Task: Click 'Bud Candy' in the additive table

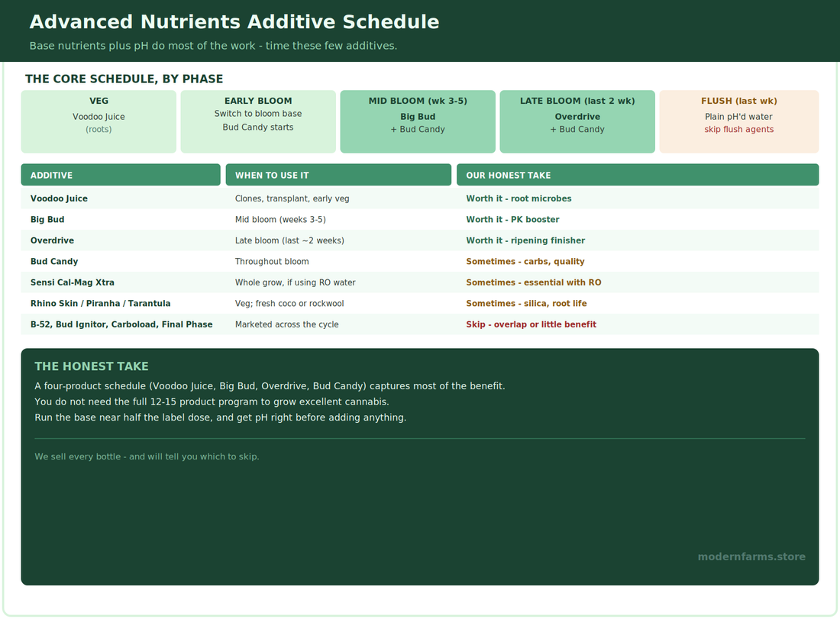Action: (54, 261)
